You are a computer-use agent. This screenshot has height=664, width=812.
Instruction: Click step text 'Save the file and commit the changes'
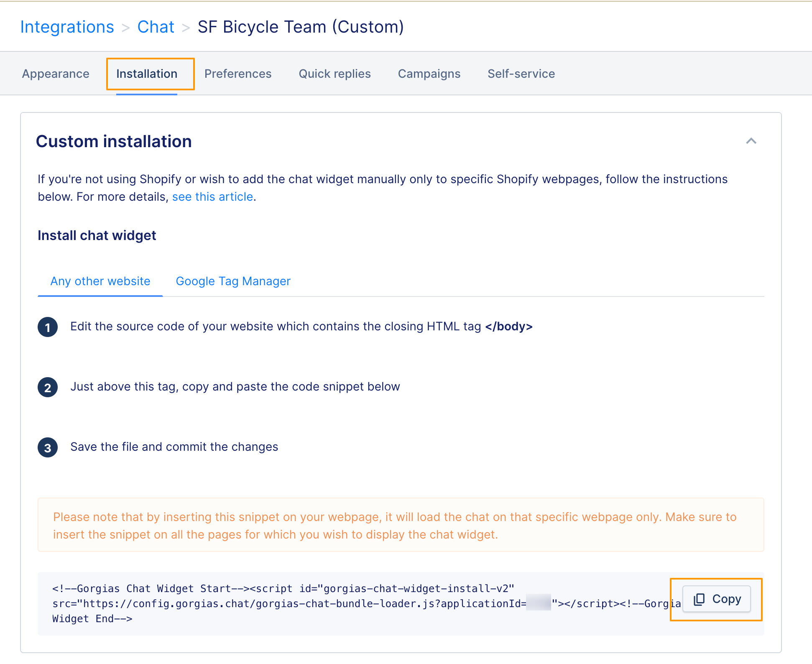[x=174, y=447]
